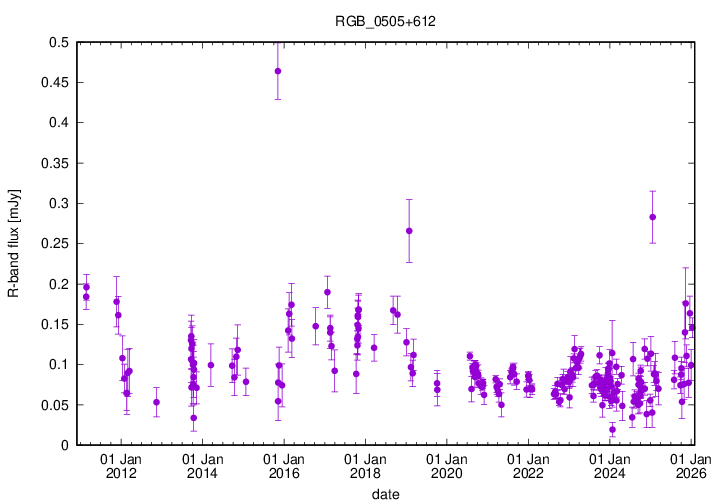This screenshot has height=504, width=720.
Task: Click the x-axis label 'date'
Action: click(385, 494)
